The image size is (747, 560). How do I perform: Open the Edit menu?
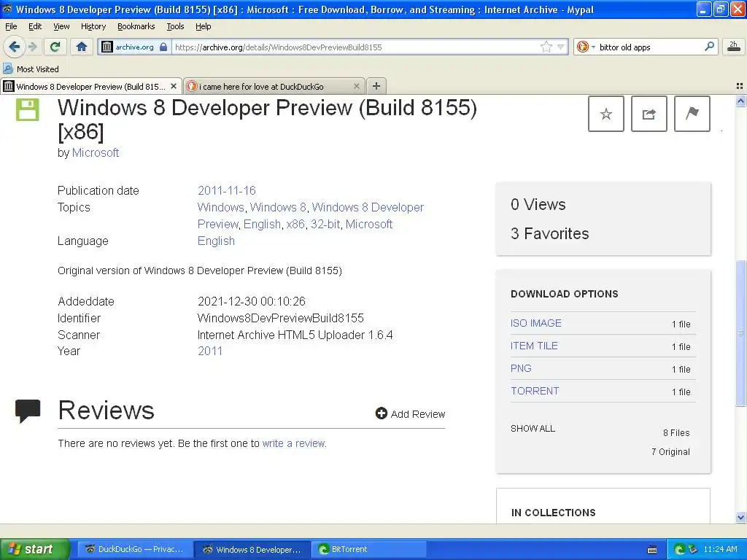[x=35, y=26]
